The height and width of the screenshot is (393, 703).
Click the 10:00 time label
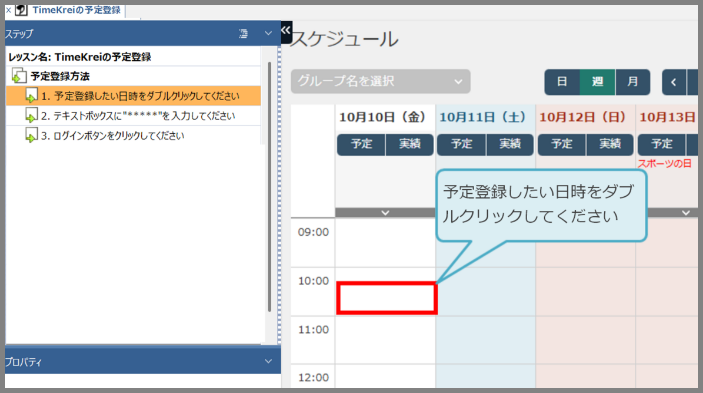pyautogui.click(x=313, y=281)
